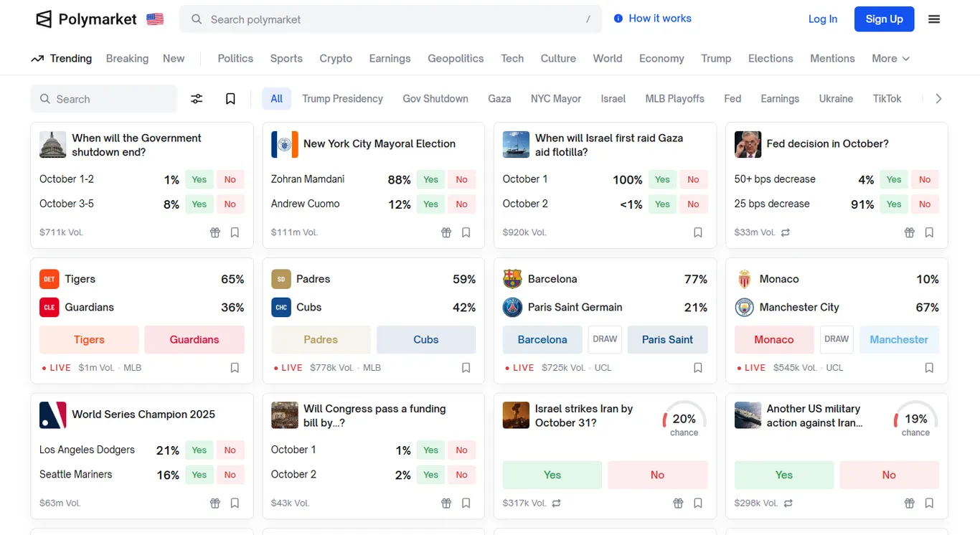Click the Sign Up button
This screenshot has height=535, width=980.
click(x=884, y=19)
